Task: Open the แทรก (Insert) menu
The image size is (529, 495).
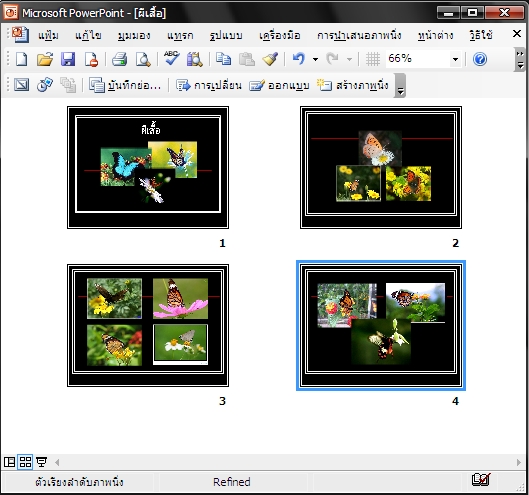Action: click(x=180, y=35)
